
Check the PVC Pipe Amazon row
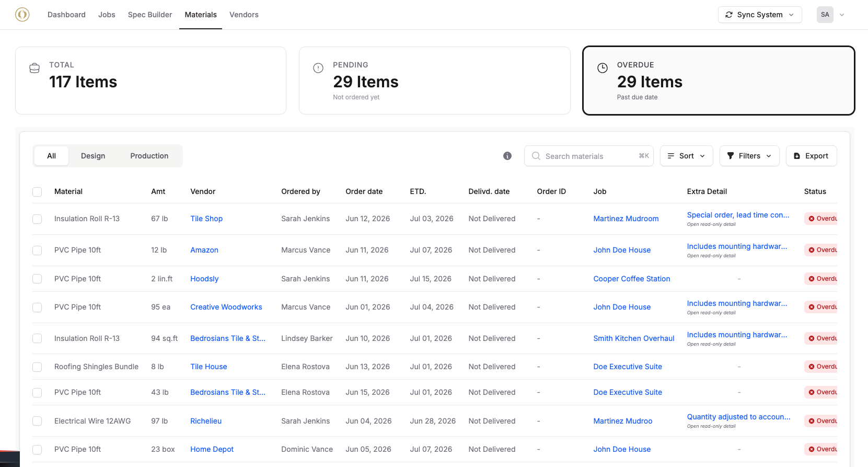click(x=37, y=250)
